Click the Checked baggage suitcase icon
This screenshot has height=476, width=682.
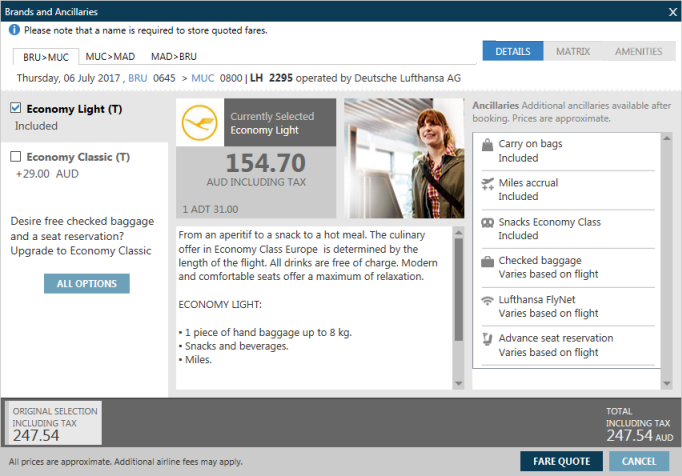point(487,262)
